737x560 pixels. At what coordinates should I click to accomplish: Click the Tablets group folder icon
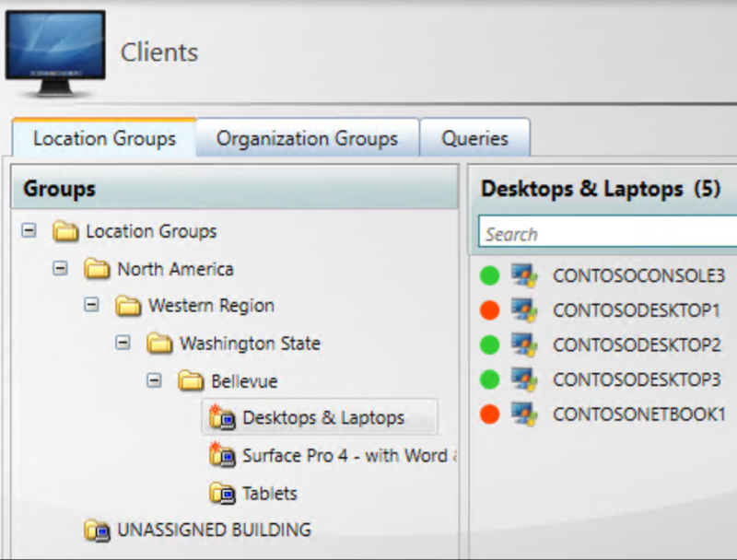click(x=222, y=494)
